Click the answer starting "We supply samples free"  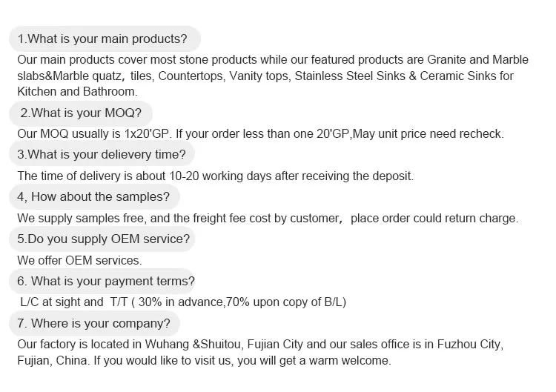pos(268,218)
